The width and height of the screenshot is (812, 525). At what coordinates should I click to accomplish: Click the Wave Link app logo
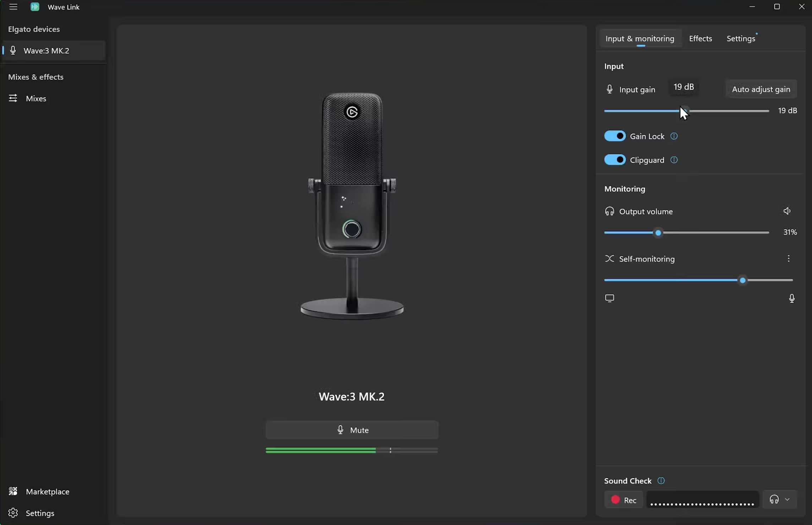[x=35, y=7]
